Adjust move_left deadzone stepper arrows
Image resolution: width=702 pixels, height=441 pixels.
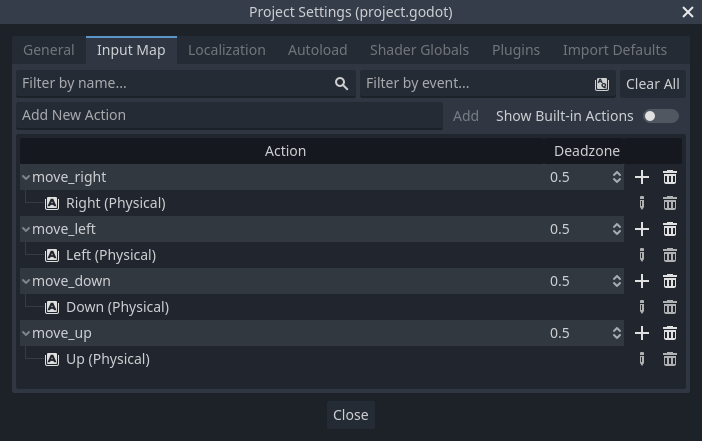point(617,229)
